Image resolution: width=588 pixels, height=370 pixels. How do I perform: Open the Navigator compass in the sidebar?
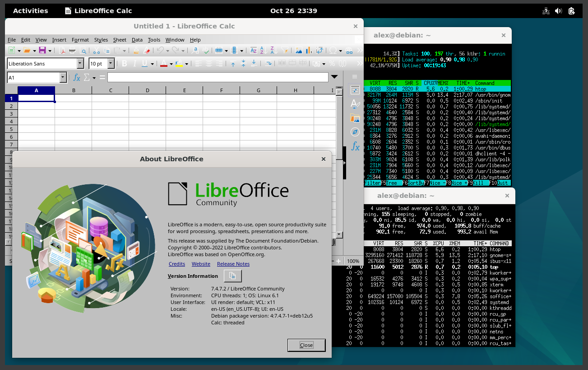click(x=355, y=131)
